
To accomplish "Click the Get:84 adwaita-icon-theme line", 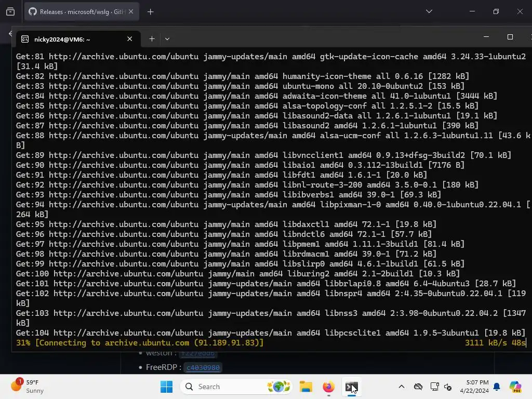I will pos(256,96).
